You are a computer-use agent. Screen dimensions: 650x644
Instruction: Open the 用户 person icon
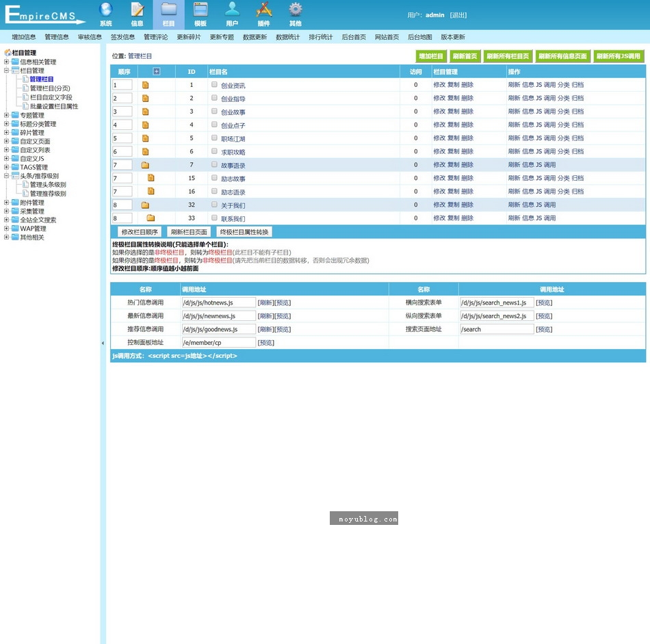(x=232, y=10)
